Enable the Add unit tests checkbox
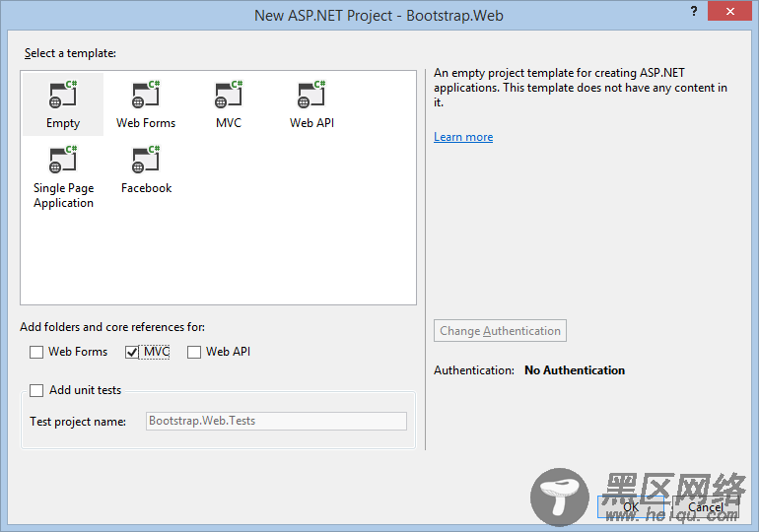 point(36,390)
